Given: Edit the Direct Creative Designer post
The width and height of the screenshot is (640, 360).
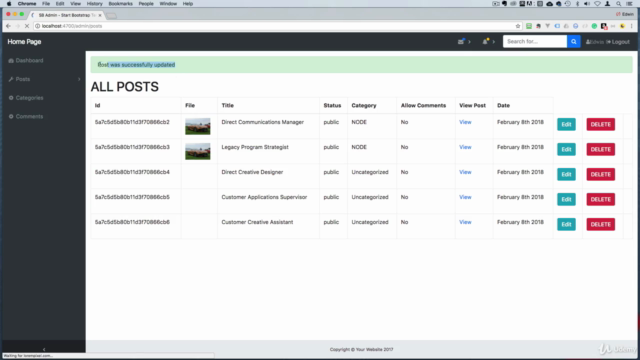Looking at the screenshot, I should point(566,174).
